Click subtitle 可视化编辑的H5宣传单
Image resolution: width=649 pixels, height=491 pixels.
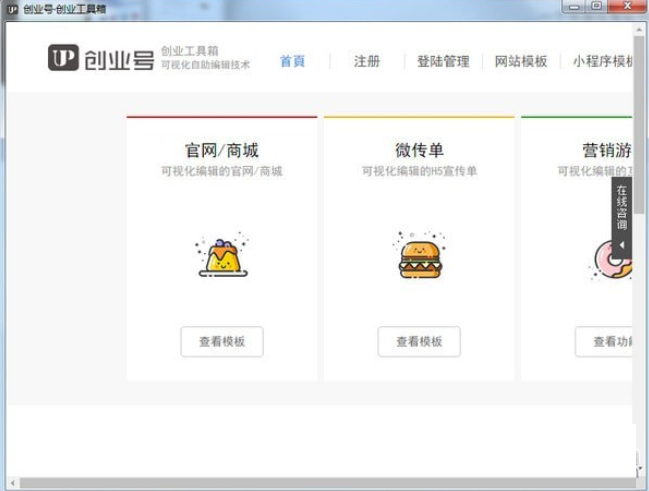coord(419,171)
